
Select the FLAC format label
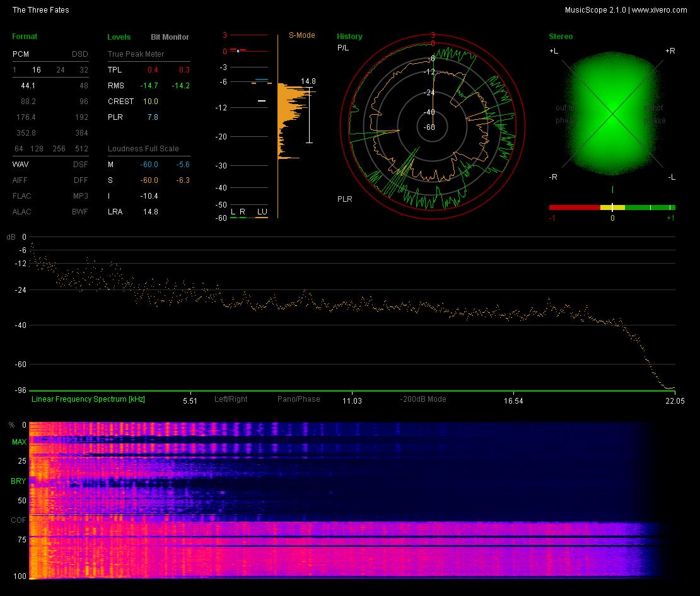(x=22, y=196)
